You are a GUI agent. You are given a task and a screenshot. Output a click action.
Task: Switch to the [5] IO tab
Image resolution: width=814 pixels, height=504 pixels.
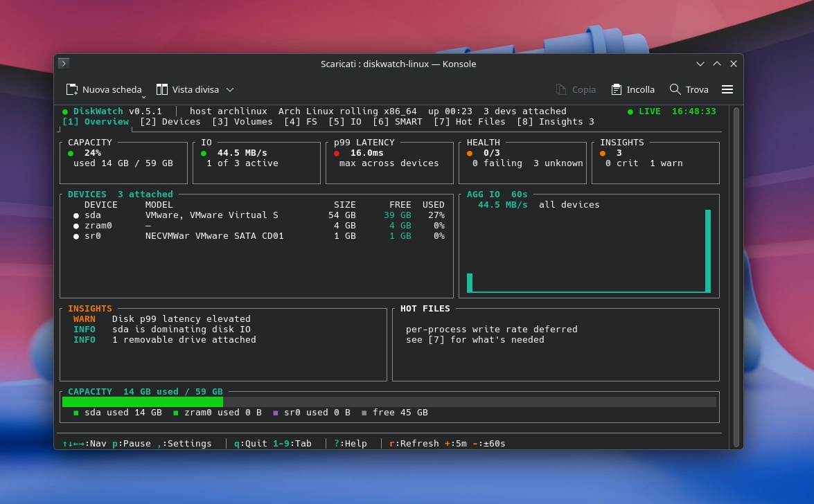(x=345, y=121)
